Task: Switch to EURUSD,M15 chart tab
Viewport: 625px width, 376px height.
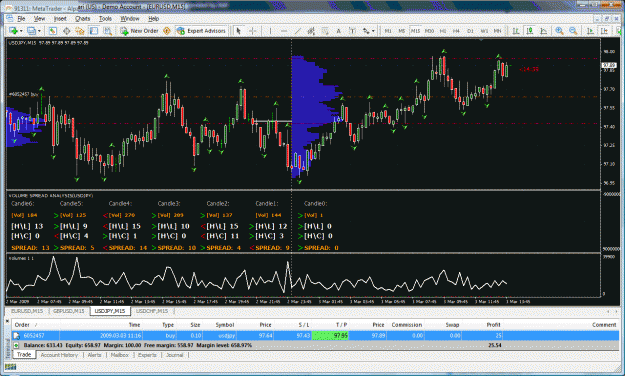Action: [27, 311]
